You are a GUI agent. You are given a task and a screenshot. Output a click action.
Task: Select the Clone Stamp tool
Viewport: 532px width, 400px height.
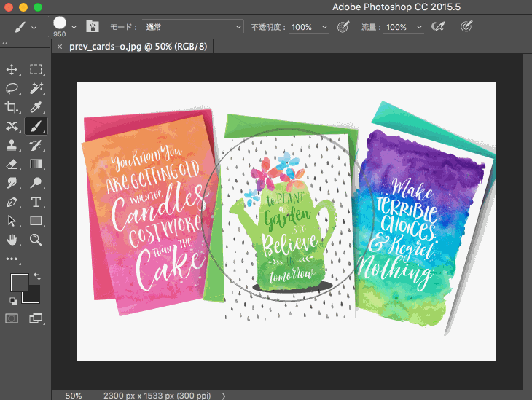[x=12, y=145]
